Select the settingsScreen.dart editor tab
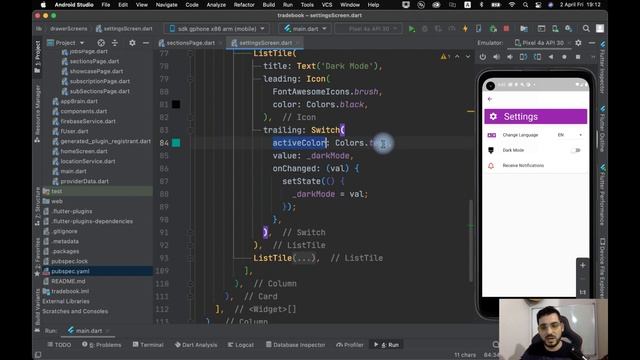640x360 pixels. point(265,43)
